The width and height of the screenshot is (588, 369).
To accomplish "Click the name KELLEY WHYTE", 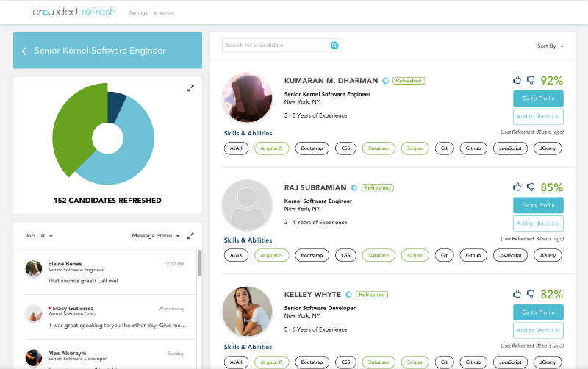I will (313, 295).
